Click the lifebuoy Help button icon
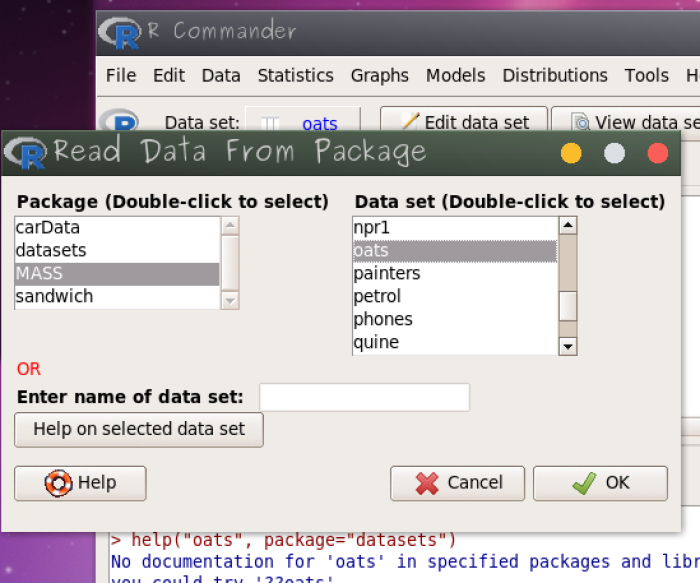Viewport: 700px width, 583px height. [59, 483]
